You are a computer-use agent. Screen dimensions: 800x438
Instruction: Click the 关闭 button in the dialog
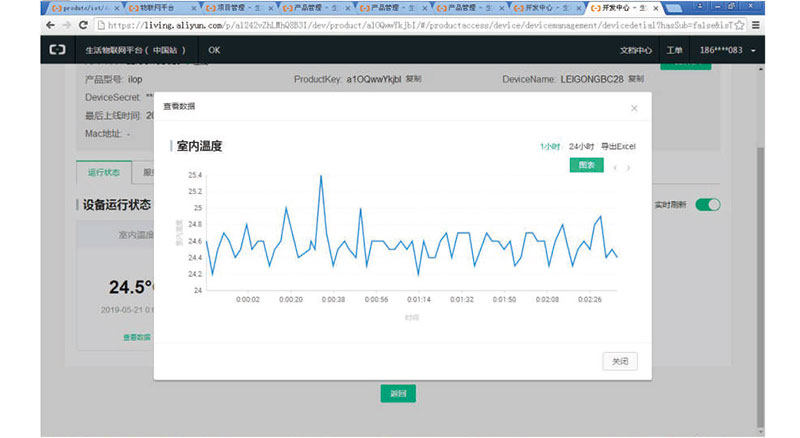click(620, 361)
